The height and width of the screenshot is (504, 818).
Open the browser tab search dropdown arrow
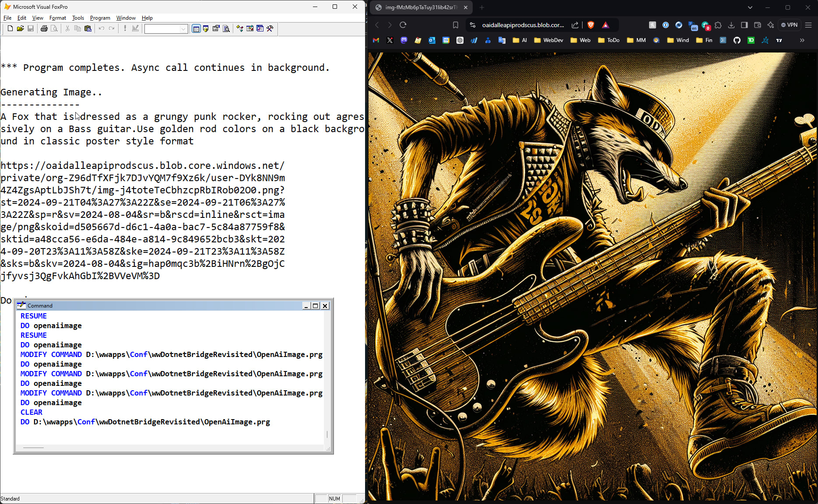click(x=750, y=7)
